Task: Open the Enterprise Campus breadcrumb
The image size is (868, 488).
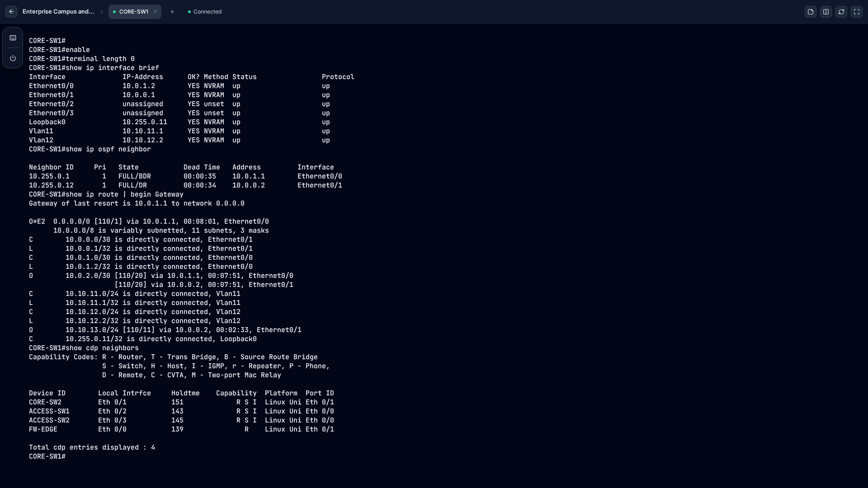Action: (58, 12)
